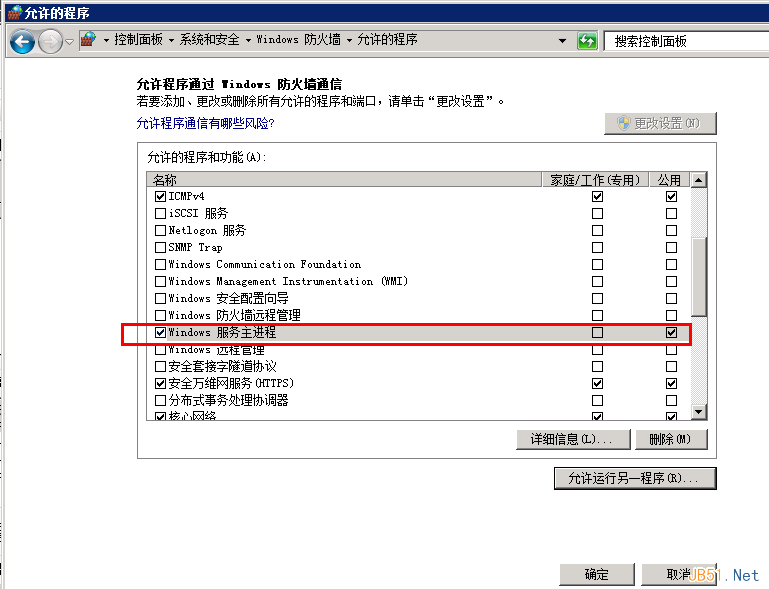This screenshot has height=589, width=769.
Task: Go to 系统和安全 breadcrumb
Action: click(x=209, y=40)
